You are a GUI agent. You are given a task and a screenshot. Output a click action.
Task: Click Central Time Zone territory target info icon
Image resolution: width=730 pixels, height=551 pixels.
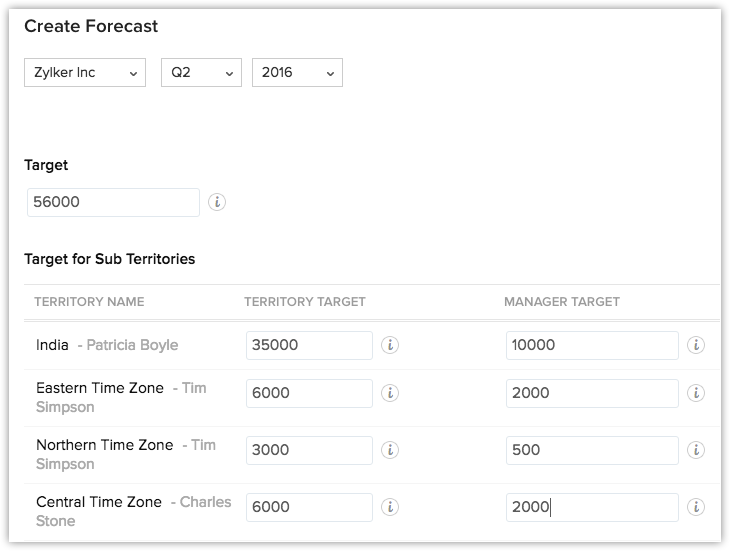(390, 507)
